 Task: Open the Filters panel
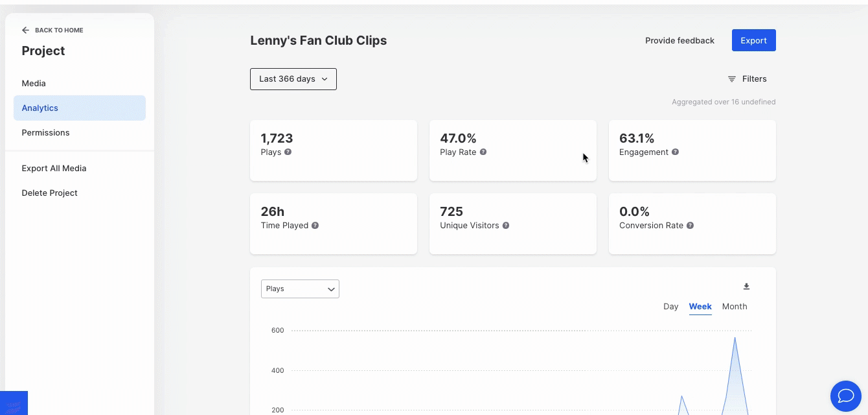pyautogui.click(x=747, y=79)
